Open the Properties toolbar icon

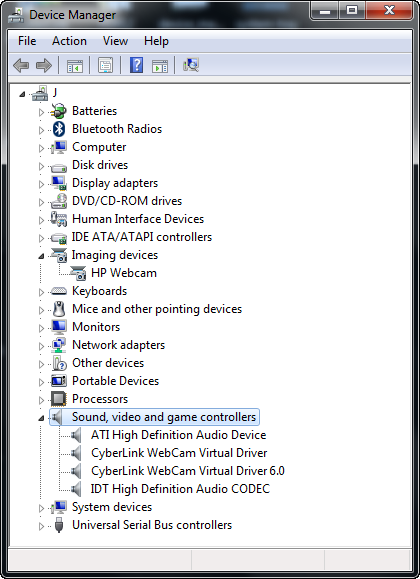tap(105, 65)
